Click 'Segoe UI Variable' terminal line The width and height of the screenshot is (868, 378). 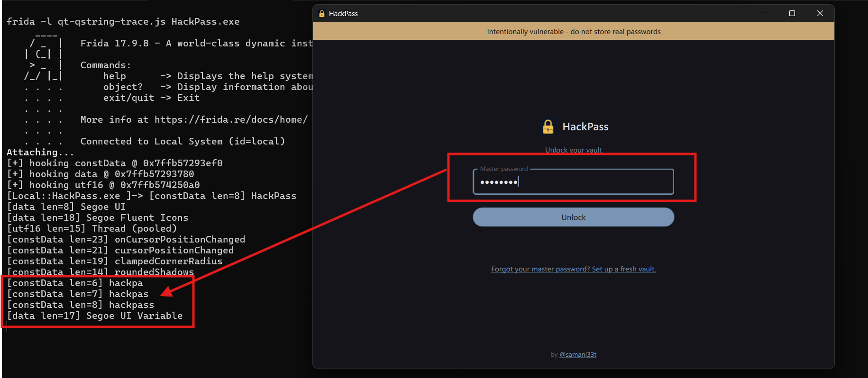pyautogui.click(x=95, y=315)
